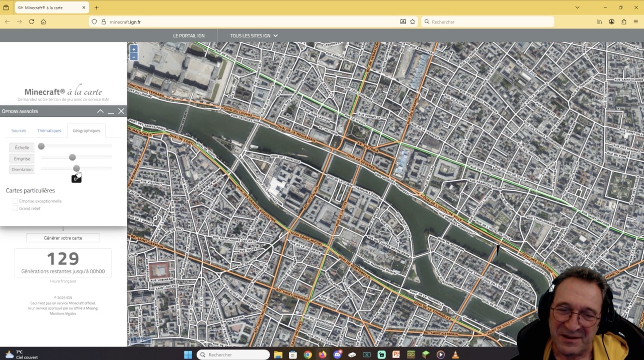644x360 pixels.
Task: Go to the browser home page
Action: (43, 22)
